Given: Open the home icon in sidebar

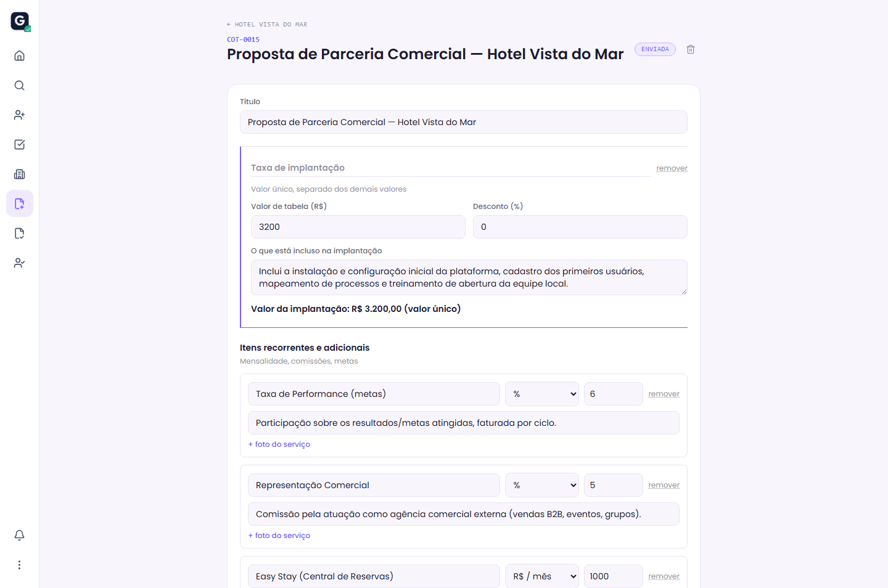Looking at the screenshot, I should pyautogui.click(x=20, y=55).
